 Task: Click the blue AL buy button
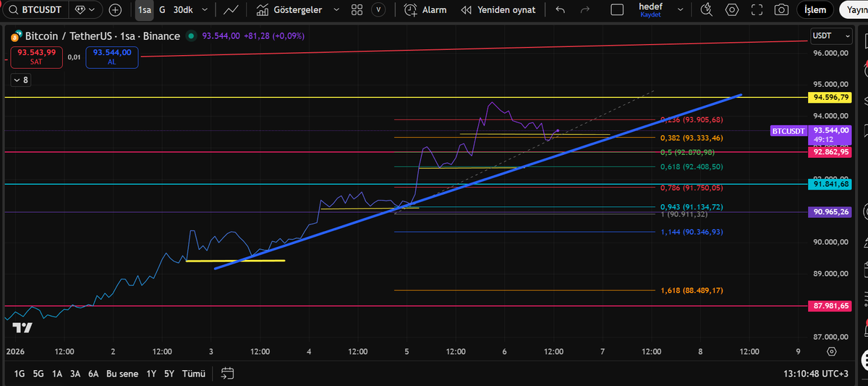tap(112, 57)
